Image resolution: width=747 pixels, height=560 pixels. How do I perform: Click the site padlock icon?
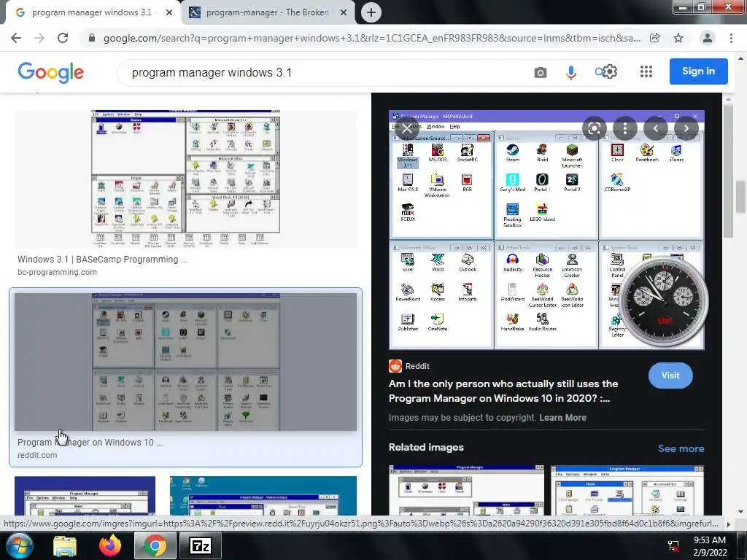(92, 38)
